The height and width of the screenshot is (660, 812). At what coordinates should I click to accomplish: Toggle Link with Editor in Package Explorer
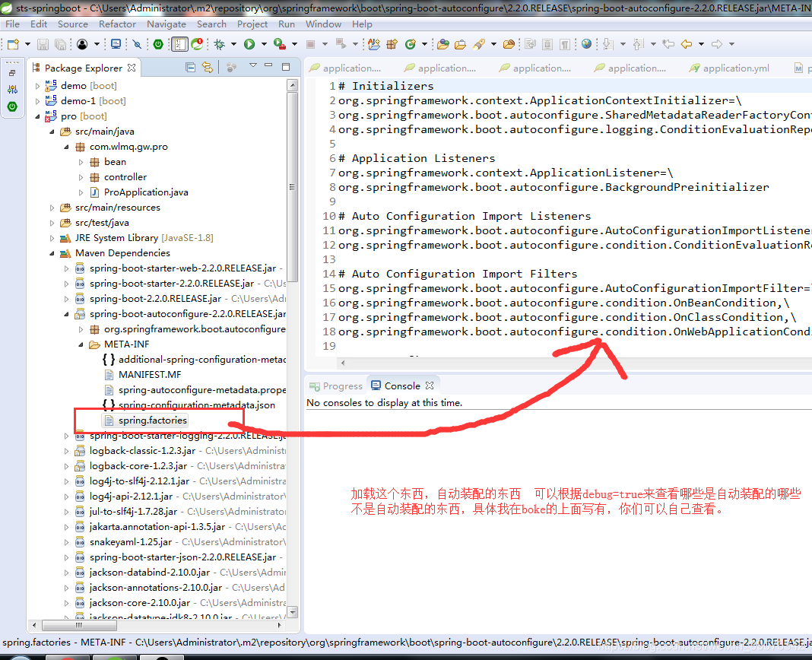pos(208,67)
